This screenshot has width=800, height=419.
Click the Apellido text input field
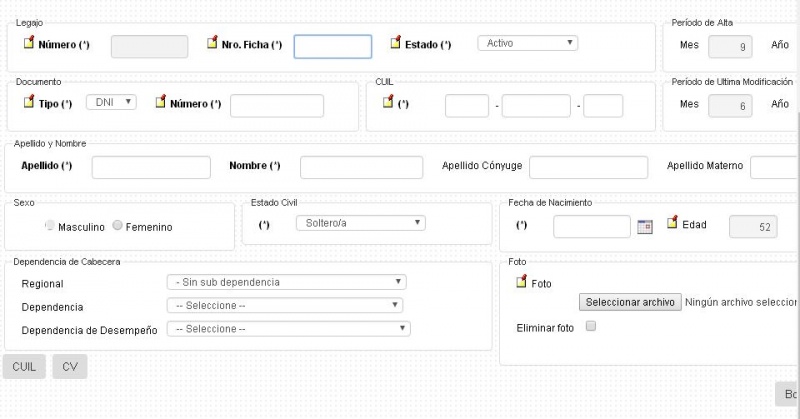151,167
